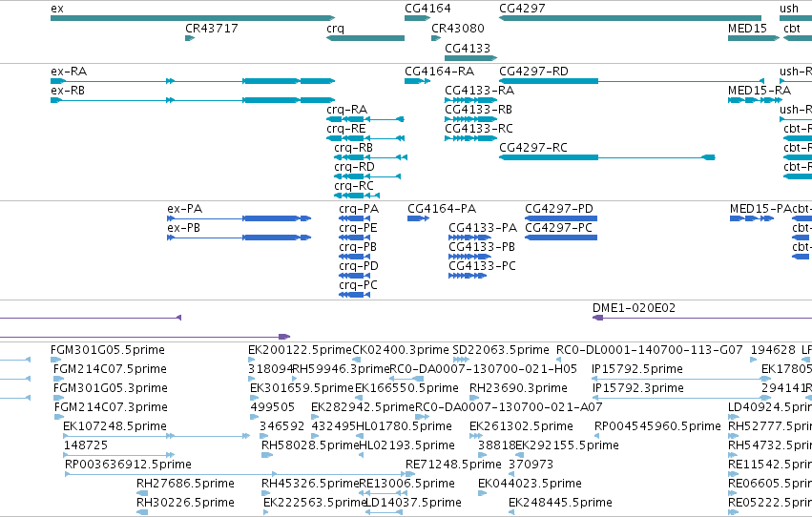Select the ex-RA transcript label
The width and height of the screenshot is (812, 517).
(x=69, y=72)
